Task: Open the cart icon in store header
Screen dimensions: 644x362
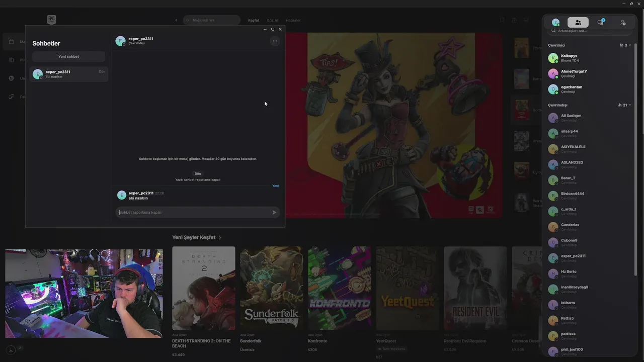Action: [526, 20]
